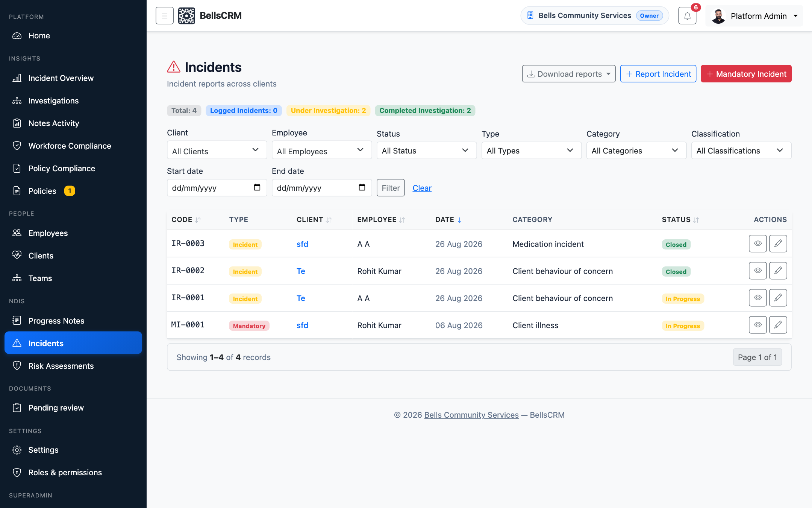Open the Platform Admin user dropdown
812x508 pixels.
point(754,16)
